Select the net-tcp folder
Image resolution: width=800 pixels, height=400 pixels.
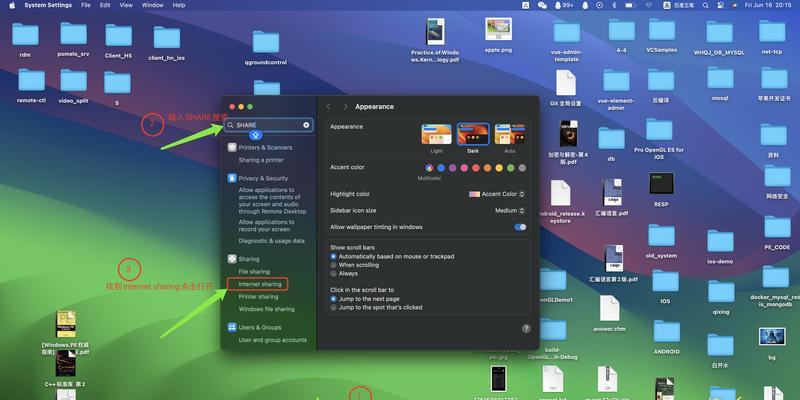pos(772,32)
